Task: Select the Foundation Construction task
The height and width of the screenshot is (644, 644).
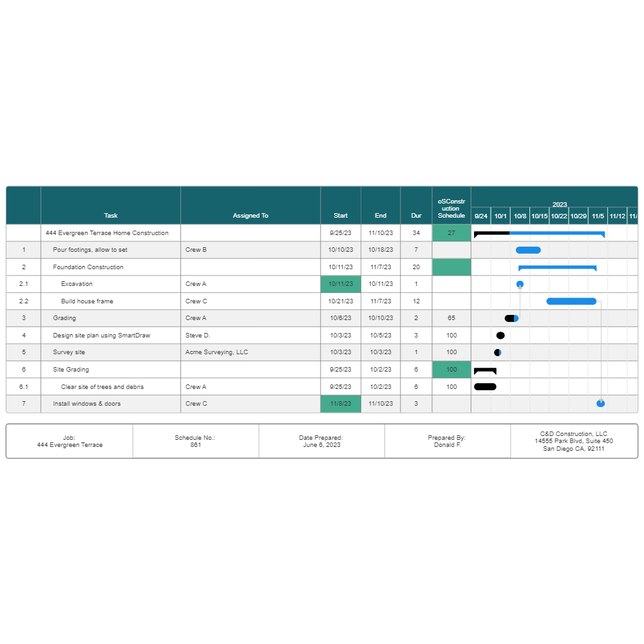Action: tap(111, 267)
